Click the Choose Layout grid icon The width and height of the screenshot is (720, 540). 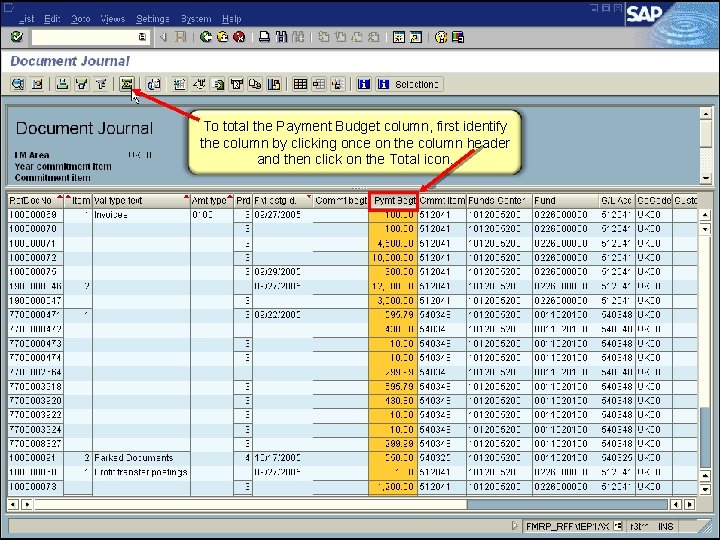tap(300, 84)
